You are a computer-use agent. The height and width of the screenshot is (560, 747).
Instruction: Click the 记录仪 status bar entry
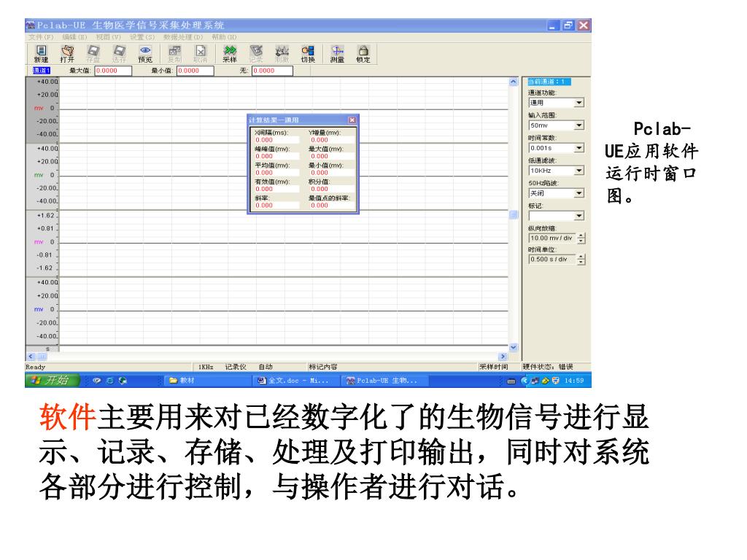click(x=236, y=367)
